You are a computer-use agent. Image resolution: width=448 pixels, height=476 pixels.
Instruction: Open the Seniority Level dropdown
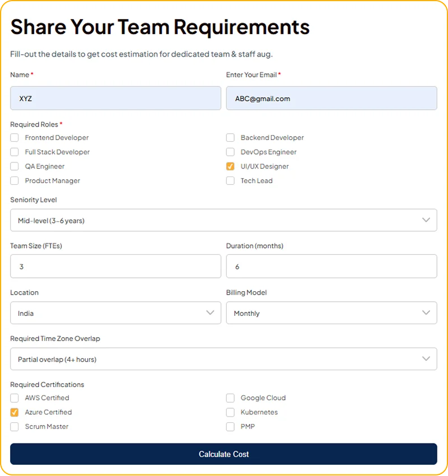223,220
